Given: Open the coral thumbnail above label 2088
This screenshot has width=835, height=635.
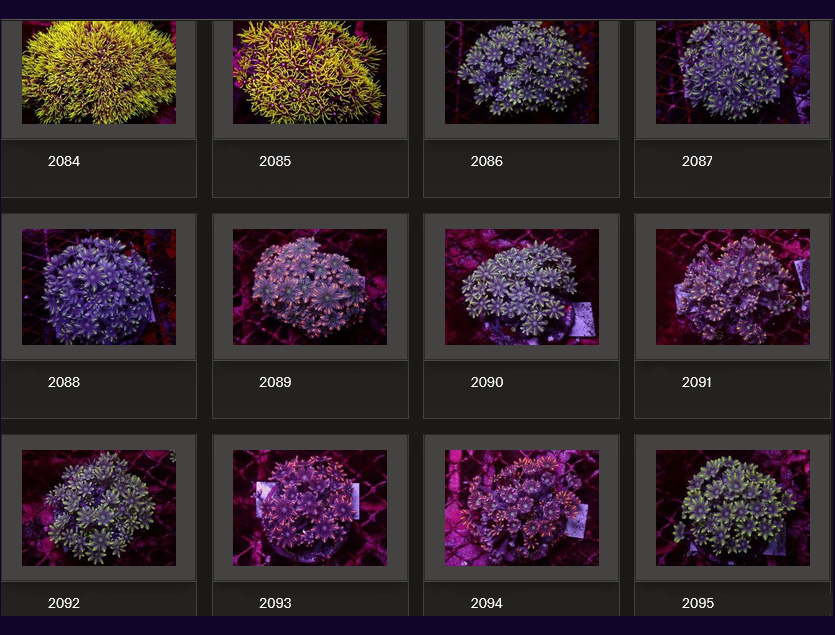Looking at the screenshot, I should coord(99,287).
